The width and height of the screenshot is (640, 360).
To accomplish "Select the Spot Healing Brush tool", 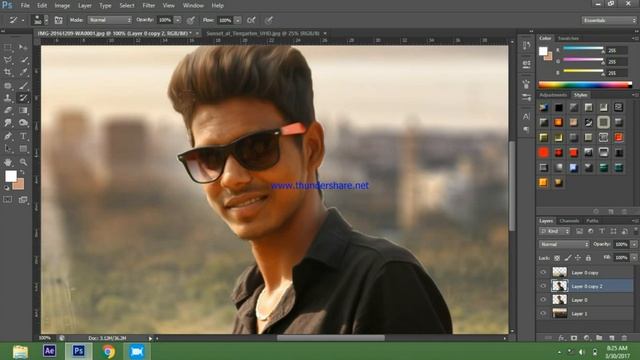I will click(8, 86).
